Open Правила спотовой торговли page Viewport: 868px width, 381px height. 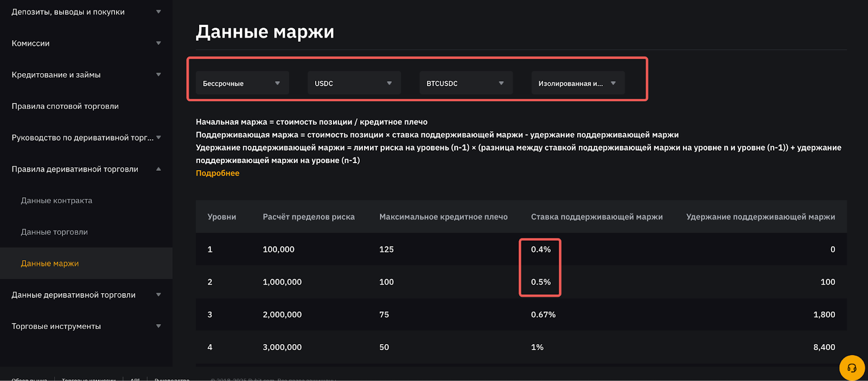[x=65, y=106]
